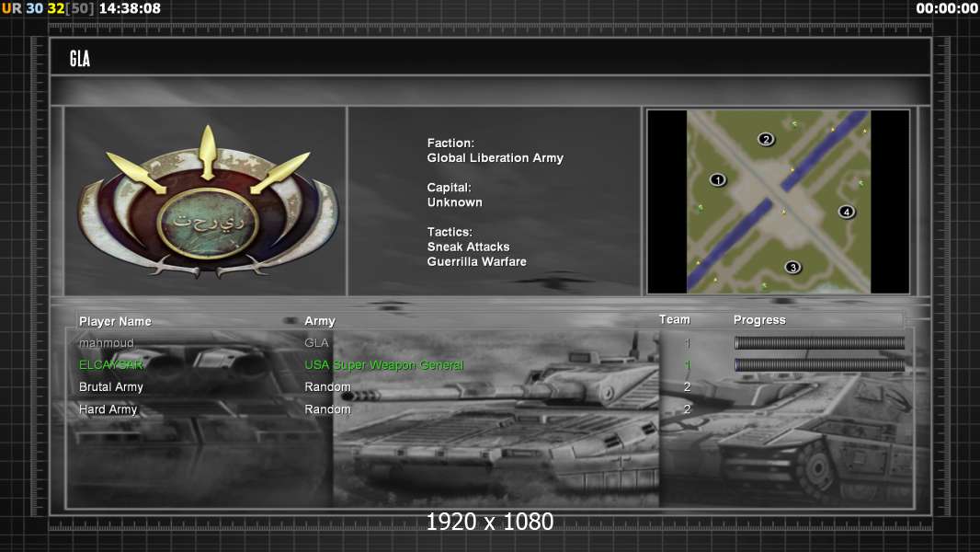
Task: Click the 'UR' overlay indicator
Action: pos(11,8)
